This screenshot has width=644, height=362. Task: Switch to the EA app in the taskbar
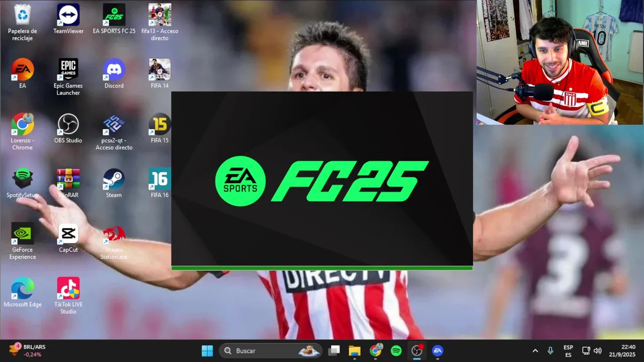438,350
